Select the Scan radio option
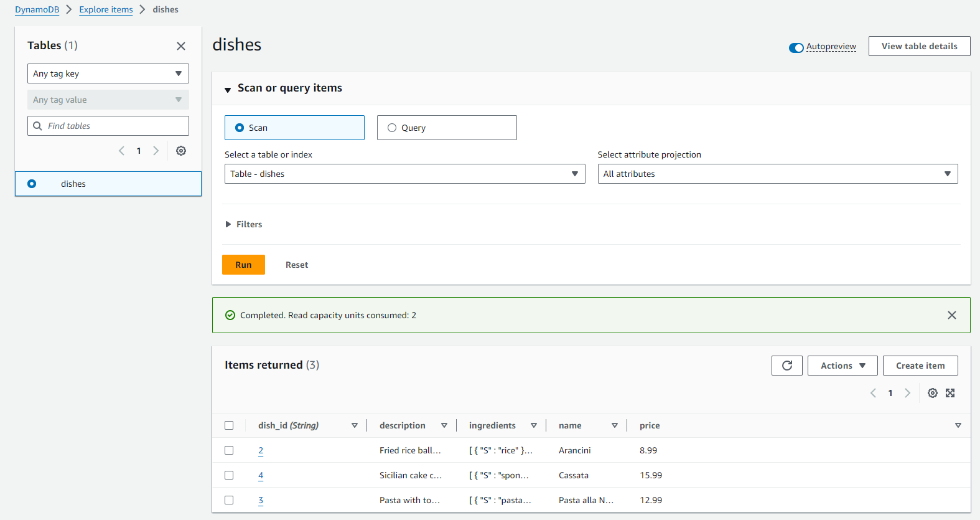 coord(240,128)
